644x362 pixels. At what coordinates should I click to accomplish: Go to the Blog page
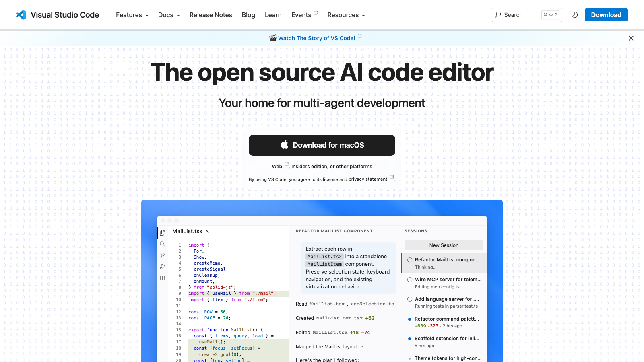[248, 15]
